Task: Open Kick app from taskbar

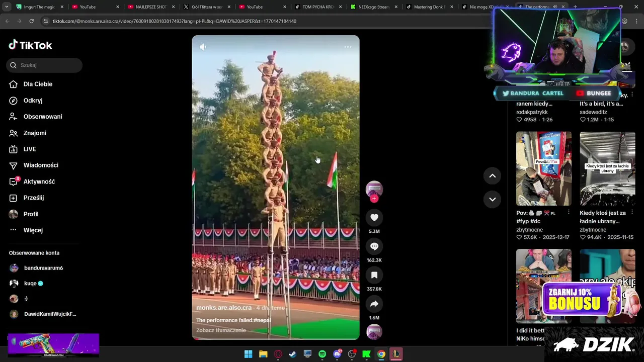Action: pyautogui.click(x=367, y=354)
